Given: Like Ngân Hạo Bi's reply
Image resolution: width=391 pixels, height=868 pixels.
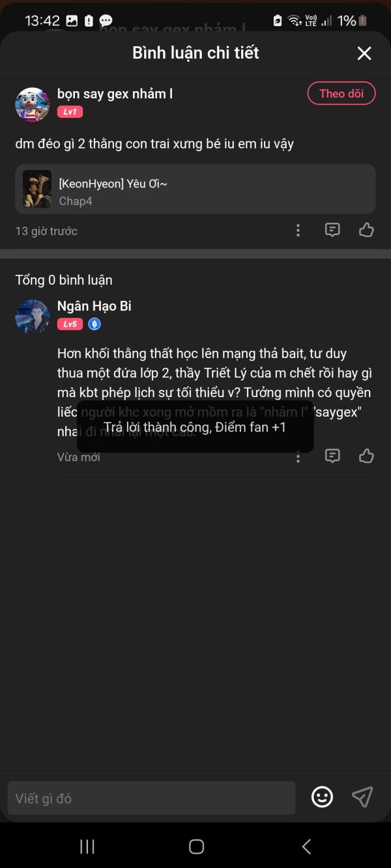Looking at the screenshot, I should (366, 456).
